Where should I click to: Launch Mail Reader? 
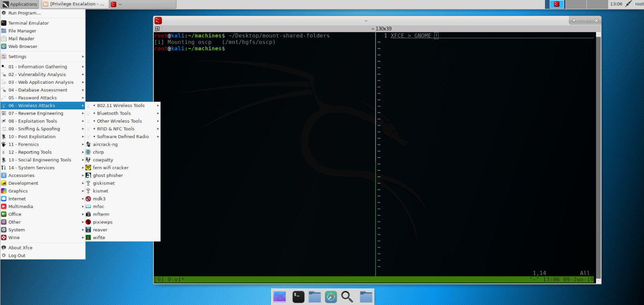coord(43,39)
